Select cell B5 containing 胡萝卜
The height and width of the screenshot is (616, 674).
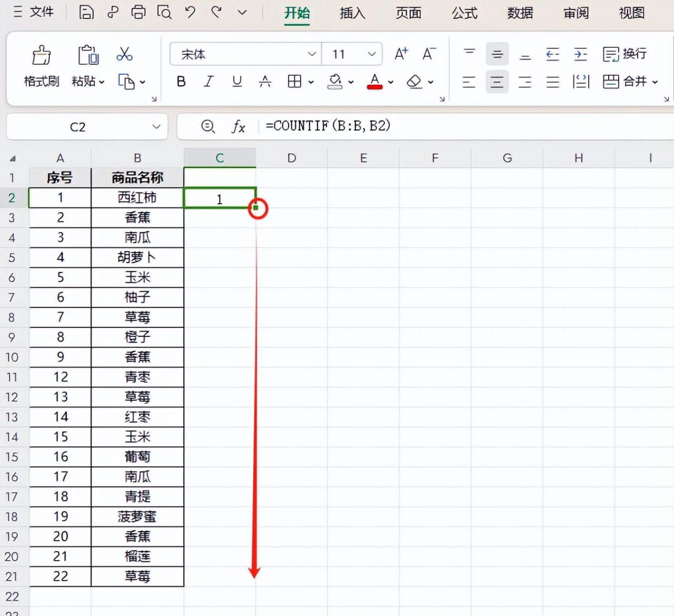point(137,257)
